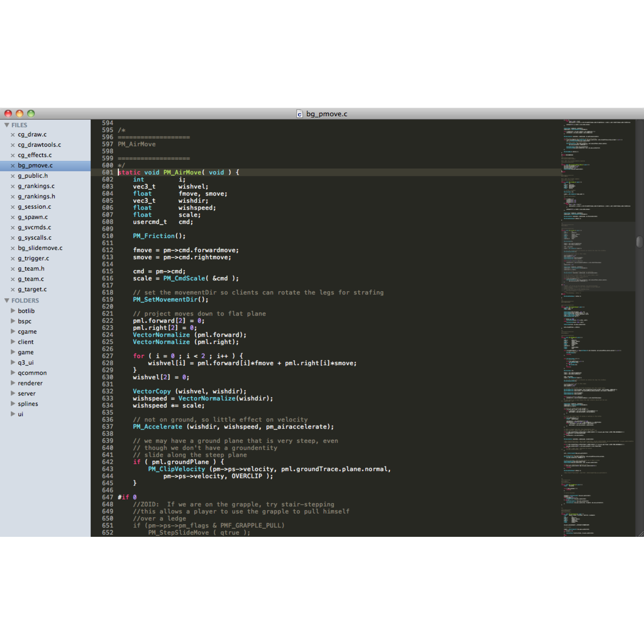Image resolution: width=644 pixels, height=644 pixels.
Task: Collapse the FOLDERS section triangle
Action: [x=7, y=301]
